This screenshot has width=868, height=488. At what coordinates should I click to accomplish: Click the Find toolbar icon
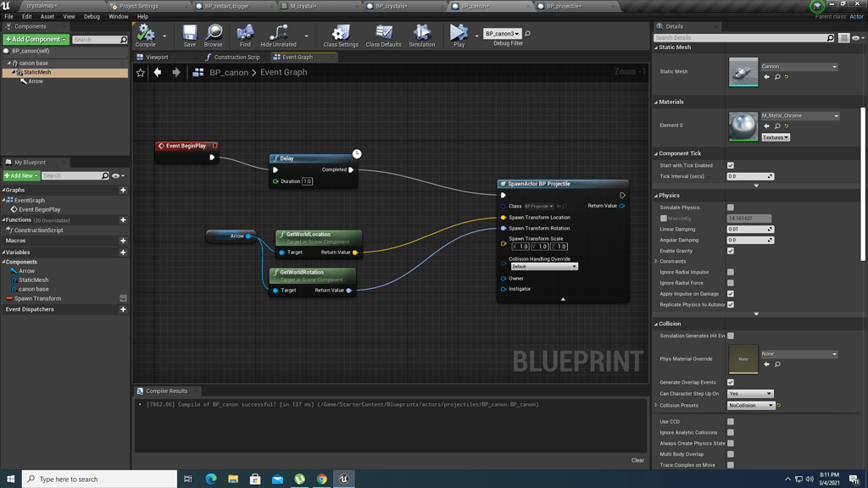[x=245, y=35]
